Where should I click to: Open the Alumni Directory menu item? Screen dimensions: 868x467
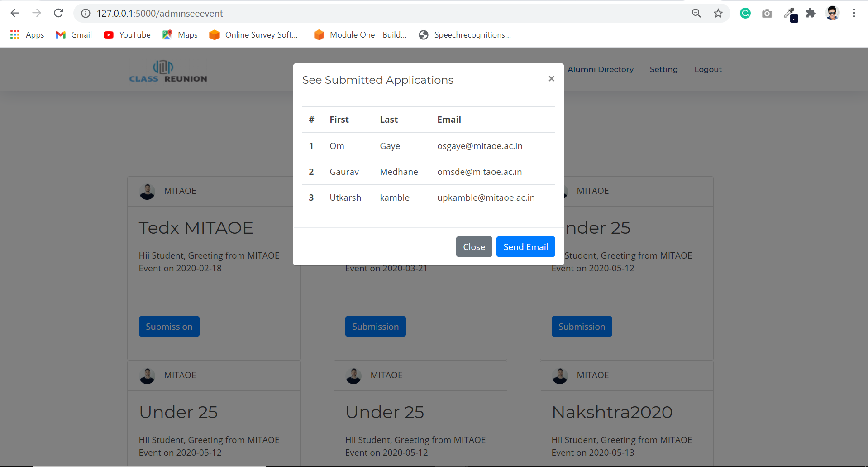(601, 69)
